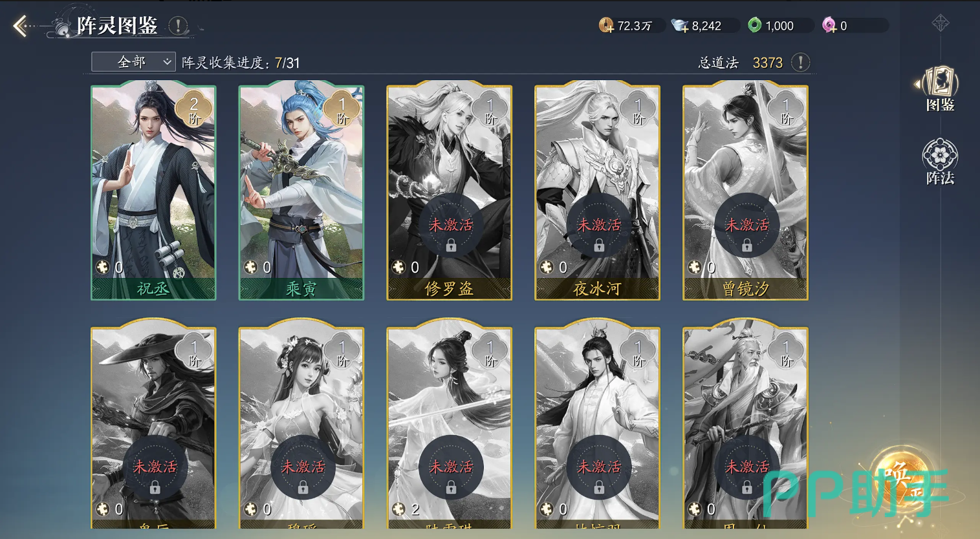Tap the silver ingot currency icon
The height and width of the screenshot is (539, 980).
point(680,26)
